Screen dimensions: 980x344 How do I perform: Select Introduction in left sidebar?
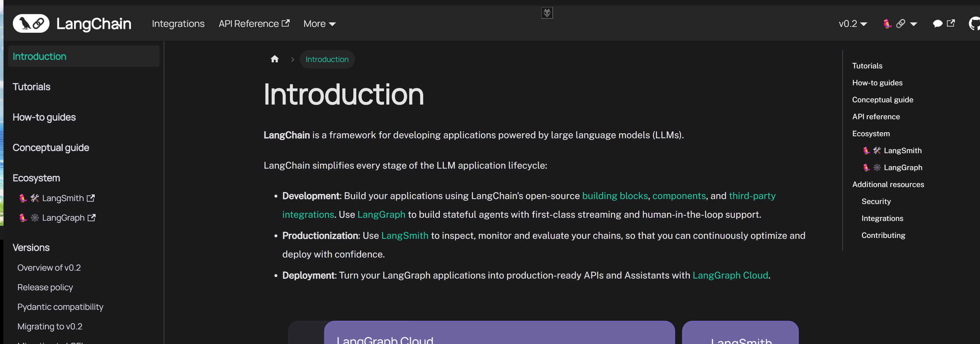[84, 56]
